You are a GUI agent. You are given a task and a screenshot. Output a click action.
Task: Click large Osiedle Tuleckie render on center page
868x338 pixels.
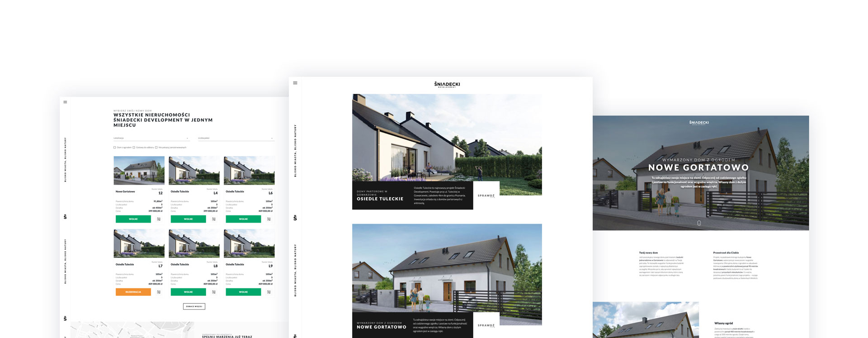click(x=447, y=138)
